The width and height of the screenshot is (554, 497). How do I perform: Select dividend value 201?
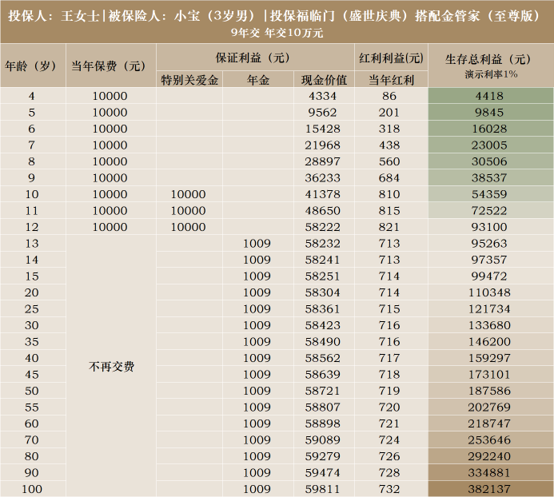click(x=389, y=113)
